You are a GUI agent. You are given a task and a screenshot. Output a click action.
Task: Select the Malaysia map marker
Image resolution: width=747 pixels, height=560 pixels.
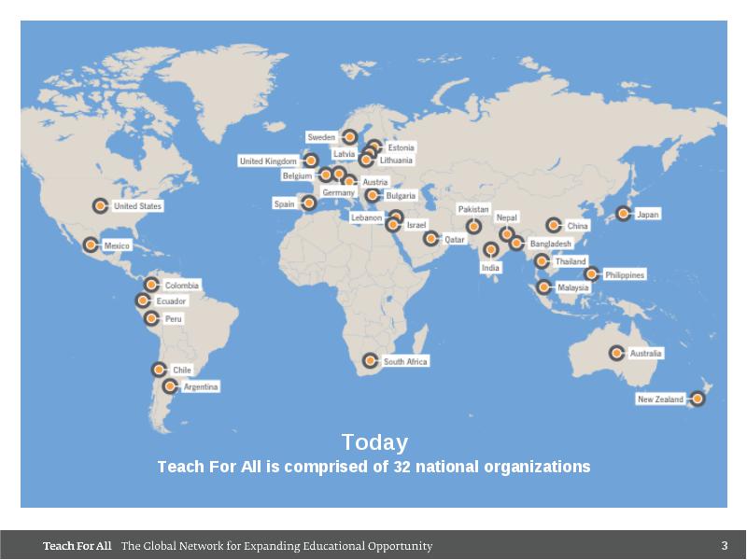click(x=543, y=287)
